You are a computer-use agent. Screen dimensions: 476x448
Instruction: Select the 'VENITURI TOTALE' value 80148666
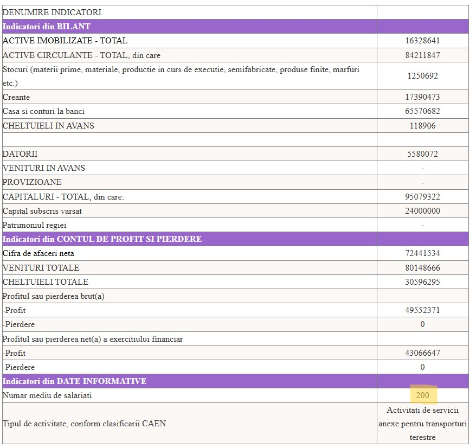click(422, 268)
